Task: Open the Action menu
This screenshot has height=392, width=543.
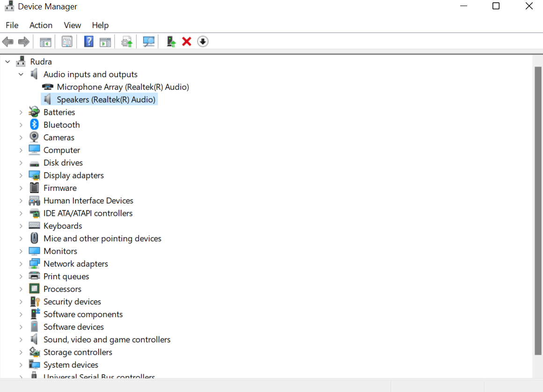Action: 41,25
